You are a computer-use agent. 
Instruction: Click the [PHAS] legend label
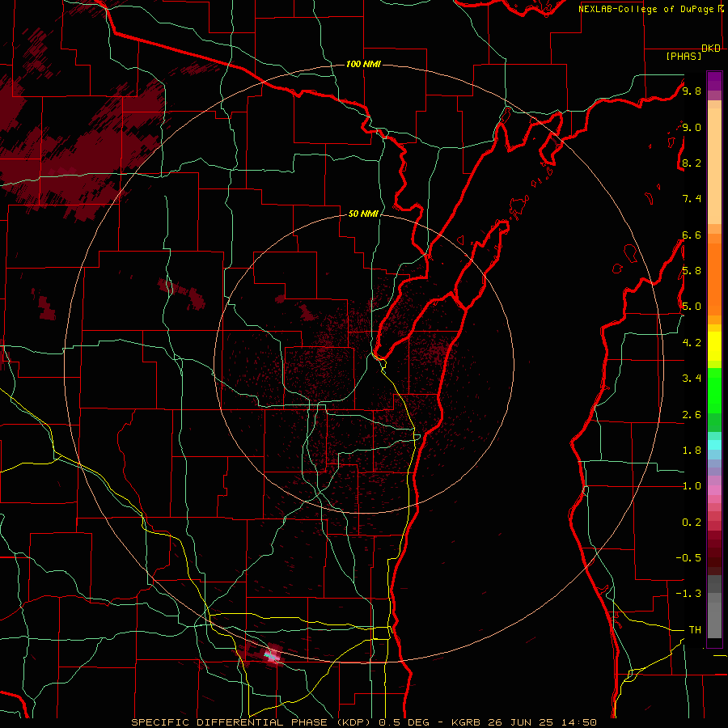684,56
